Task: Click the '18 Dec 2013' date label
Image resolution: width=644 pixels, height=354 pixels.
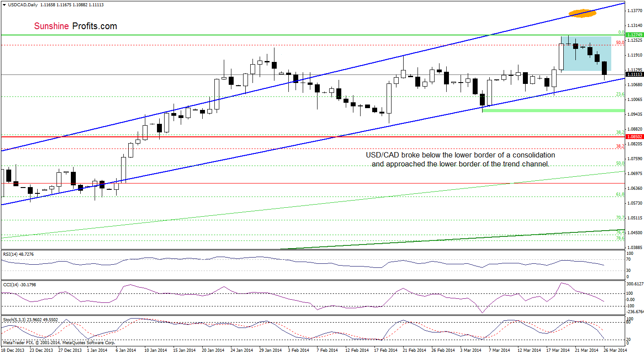Action: (x=12, y=350)
